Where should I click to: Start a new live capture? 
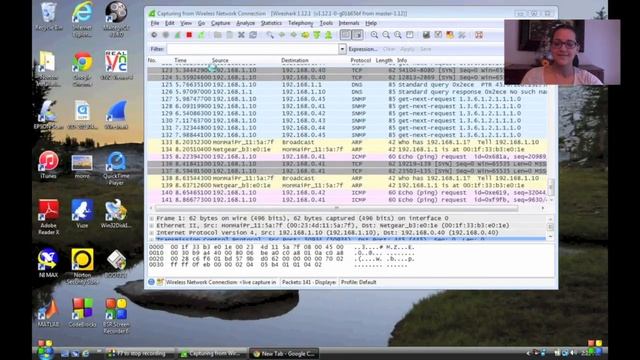(178, 35)
